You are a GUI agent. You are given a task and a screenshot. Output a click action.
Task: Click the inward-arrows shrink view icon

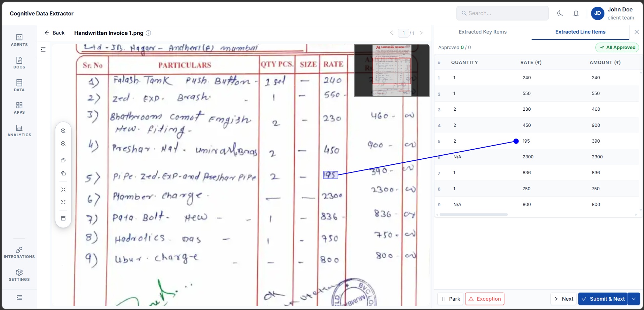point(63,190)
